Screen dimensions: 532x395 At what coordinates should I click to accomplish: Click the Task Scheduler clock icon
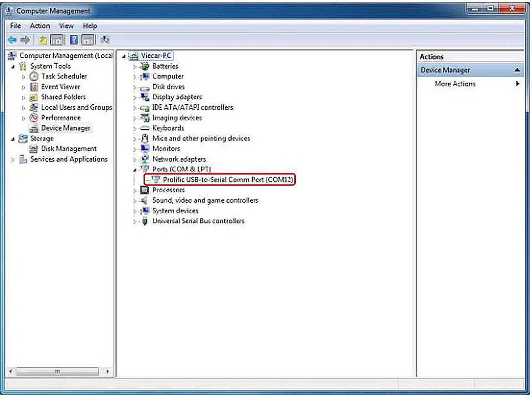(34, 76)
